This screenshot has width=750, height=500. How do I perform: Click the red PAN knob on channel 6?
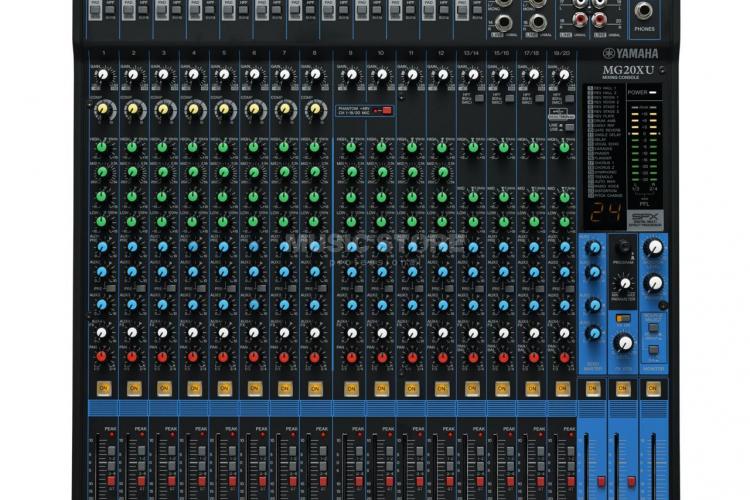click(254, 357)
